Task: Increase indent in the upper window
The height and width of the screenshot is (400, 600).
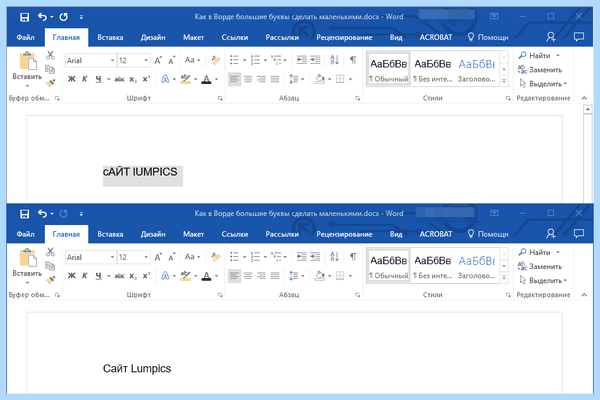Action: 315,60
